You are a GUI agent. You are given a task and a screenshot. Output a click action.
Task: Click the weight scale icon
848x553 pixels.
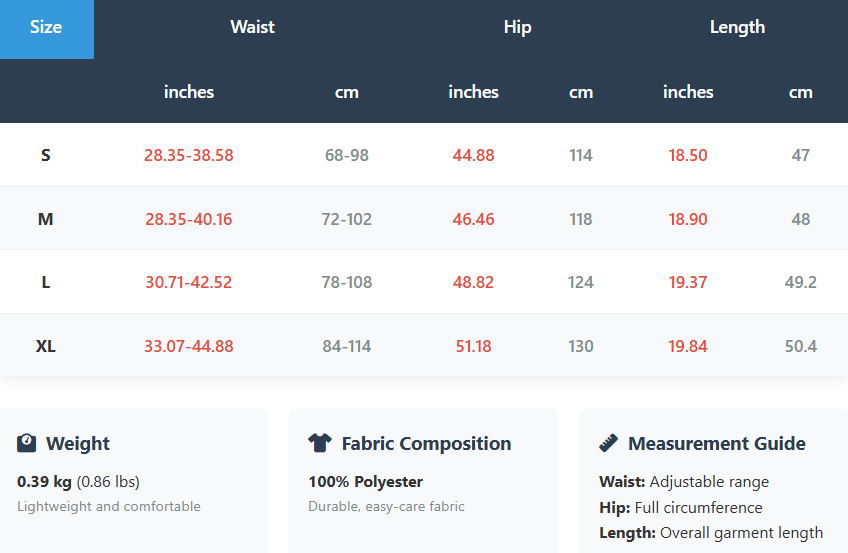pos(27,443)
